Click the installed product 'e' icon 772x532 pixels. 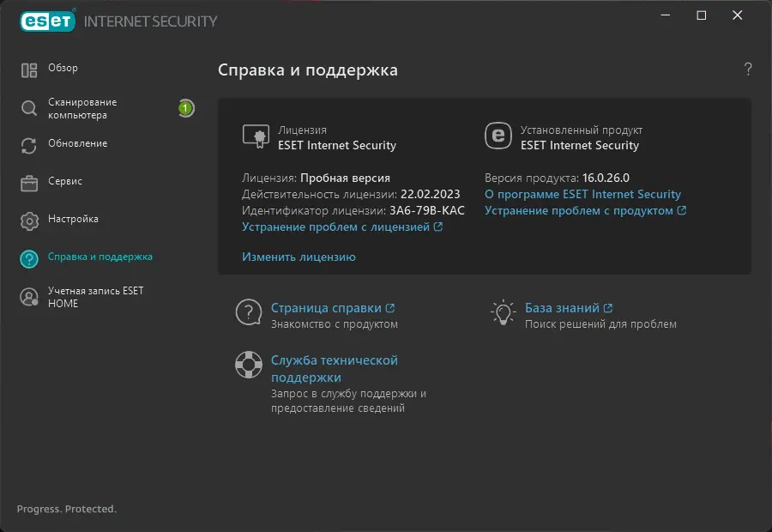click(500, 136)
